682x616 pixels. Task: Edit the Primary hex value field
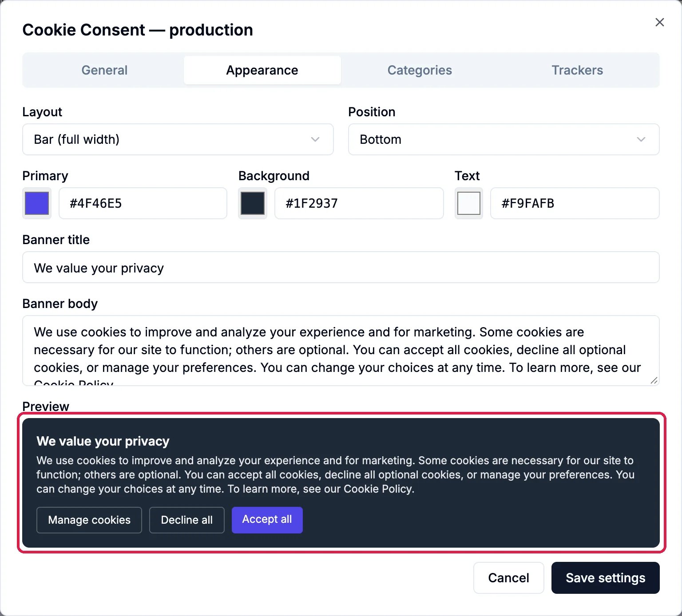(143, 203)
